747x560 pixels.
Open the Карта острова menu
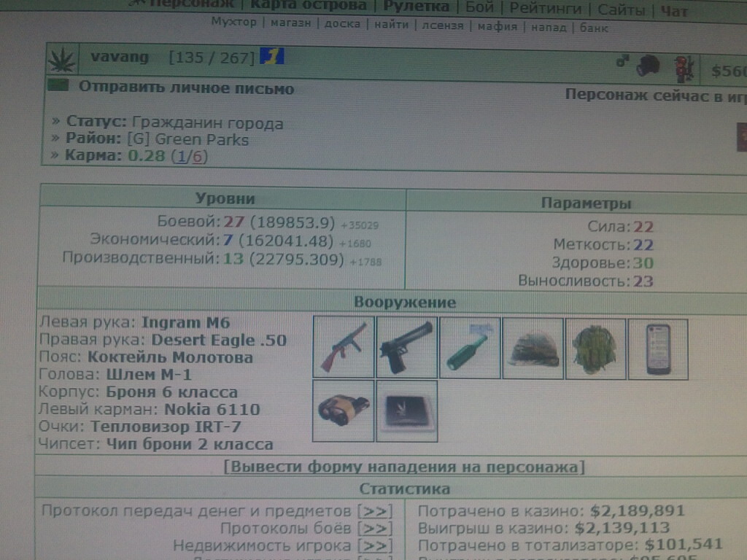309,6
